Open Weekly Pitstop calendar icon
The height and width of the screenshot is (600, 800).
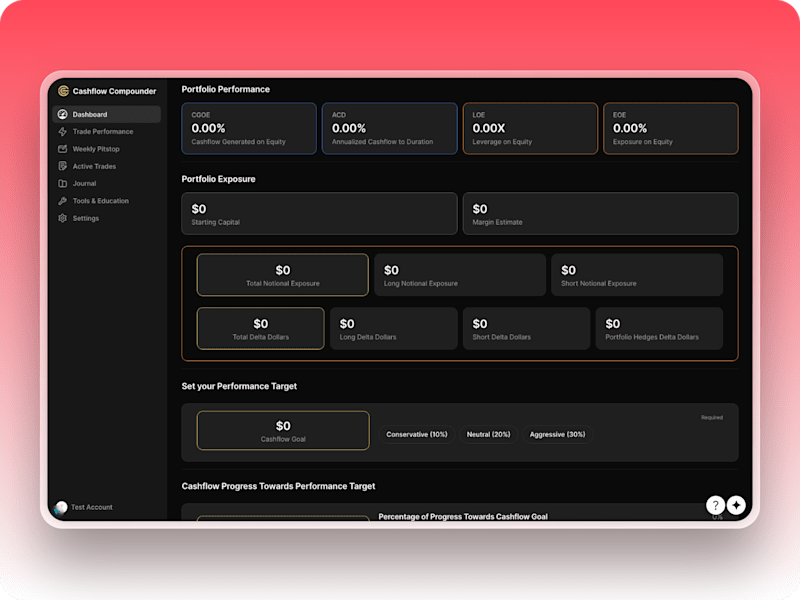point(63,149)
